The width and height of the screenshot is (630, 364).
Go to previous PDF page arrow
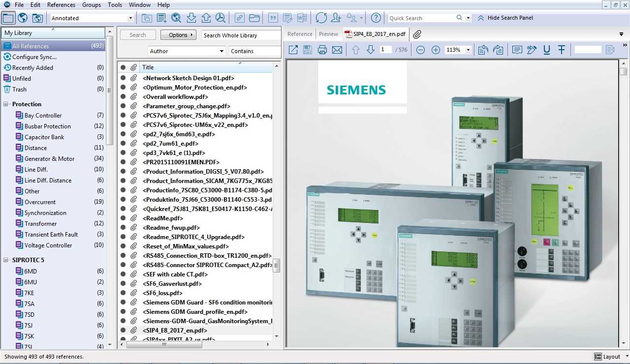[x=356, y=50]
